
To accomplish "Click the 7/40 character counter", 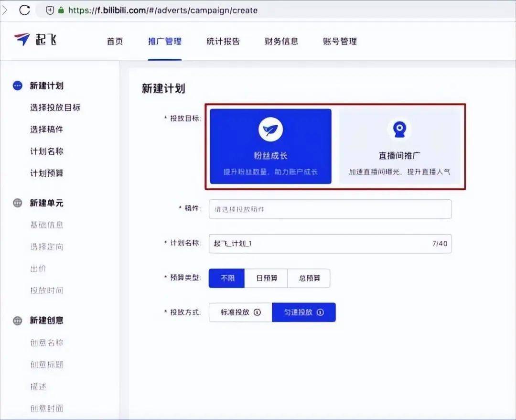I will click(x=440, y=244).
